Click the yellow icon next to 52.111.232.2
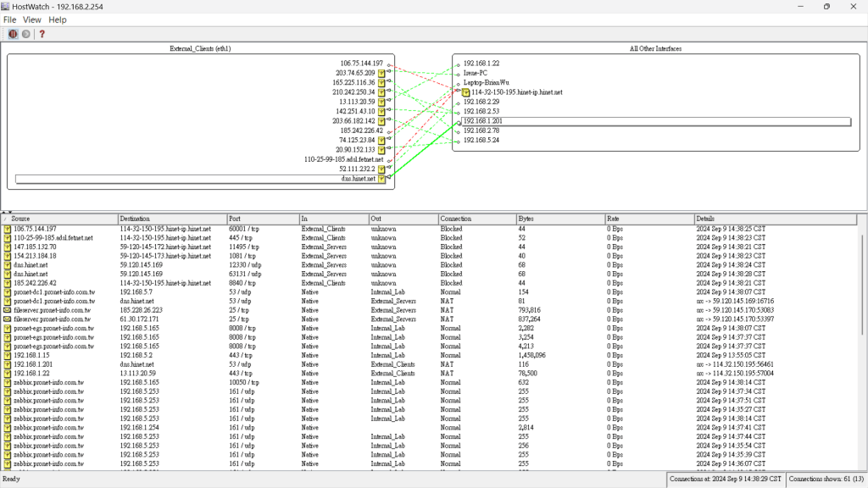The width and height of the screenshot is (868, 488). pos(381,169)
